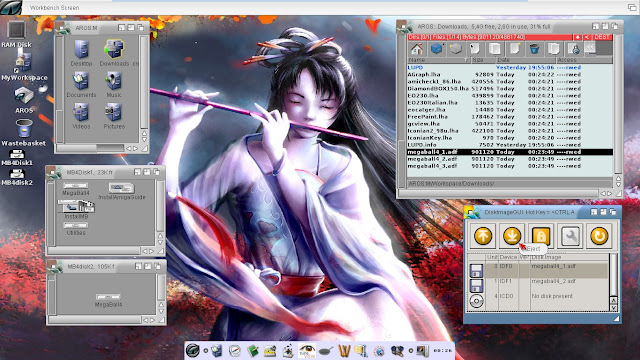The image size is (640, 360).
Task: Click the blue cube icon in the Downloads toolbar
Action: pos(436,49)
